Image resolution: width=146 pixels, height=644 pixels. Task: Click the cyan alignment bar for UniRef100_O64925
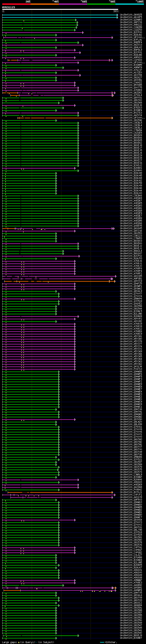pyautogui.click(x=60, y=15)
